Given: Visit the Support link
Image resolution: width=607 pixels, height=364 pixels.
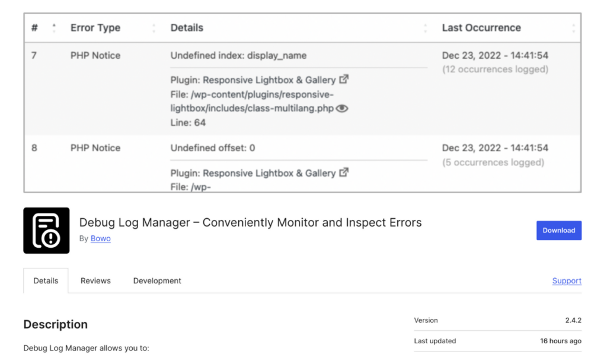Looking at the screenshot, I should tap(566, 280).
